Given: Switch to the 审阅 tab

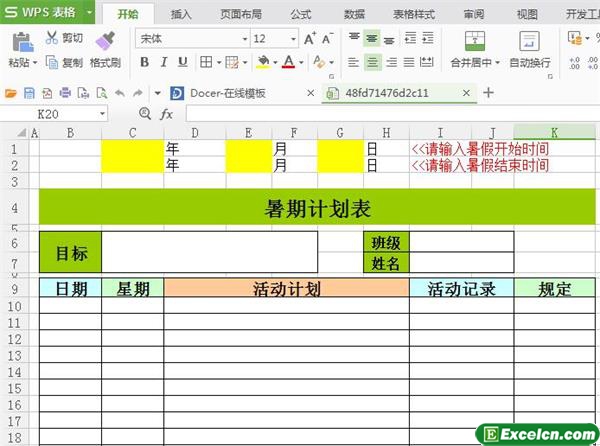Looking at the screenshot, I should [474, 14].
